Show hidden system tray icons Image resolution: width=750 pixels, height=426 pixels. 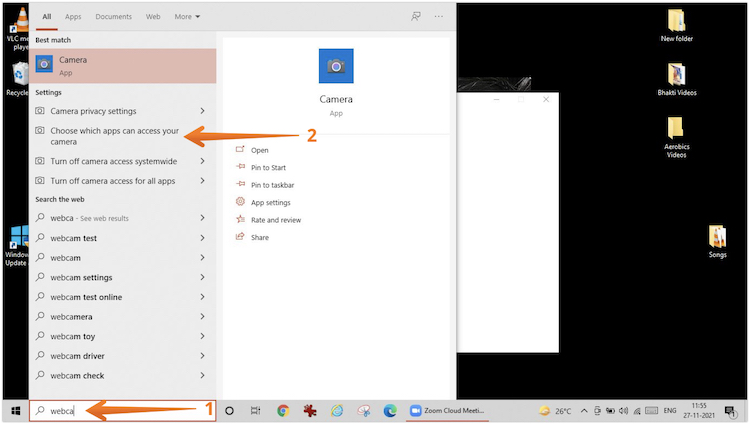(x=584, y=411)
